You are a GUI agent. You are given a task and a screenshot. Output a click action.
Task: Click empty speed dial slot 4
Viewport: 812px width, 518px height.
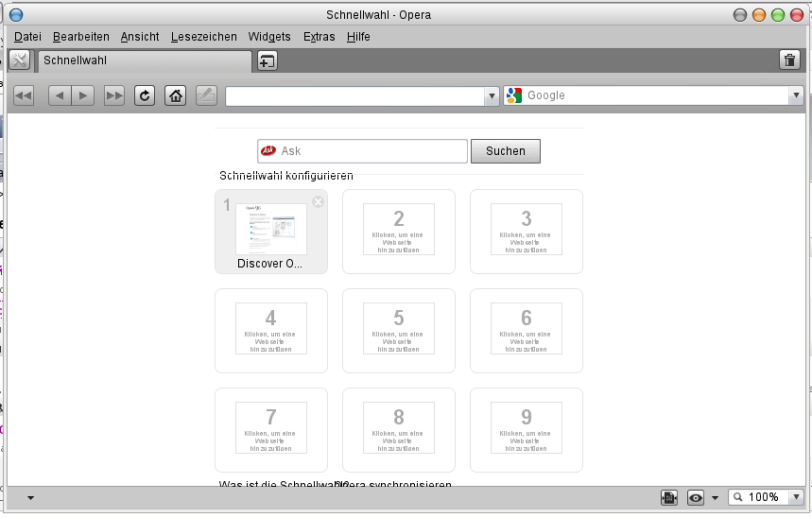click(x=271, y=331)
